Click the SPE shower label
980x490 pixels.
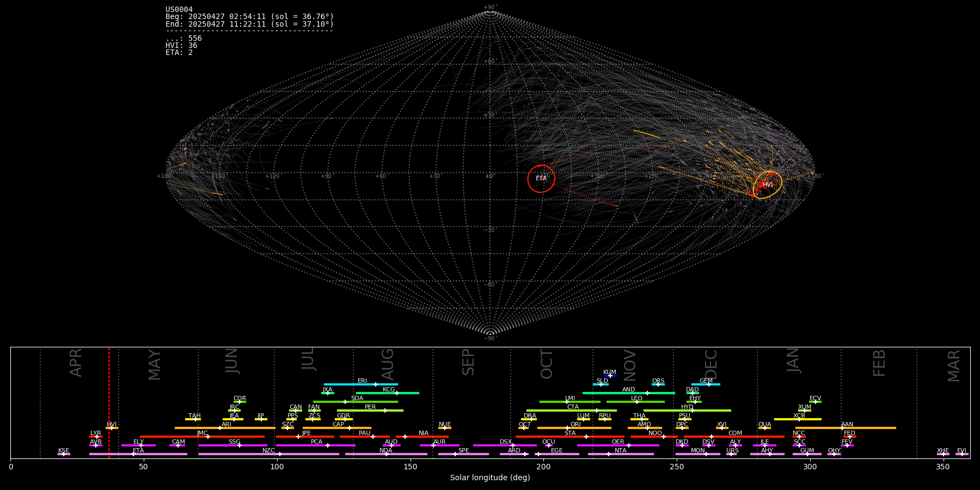(x=464, y=451)
